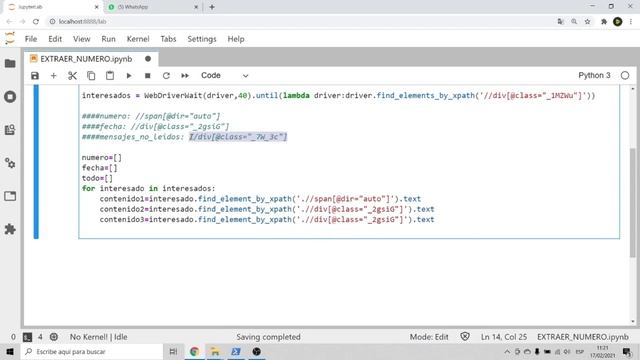Open the Commands palette sidebar icon

[x=10, y=130]
